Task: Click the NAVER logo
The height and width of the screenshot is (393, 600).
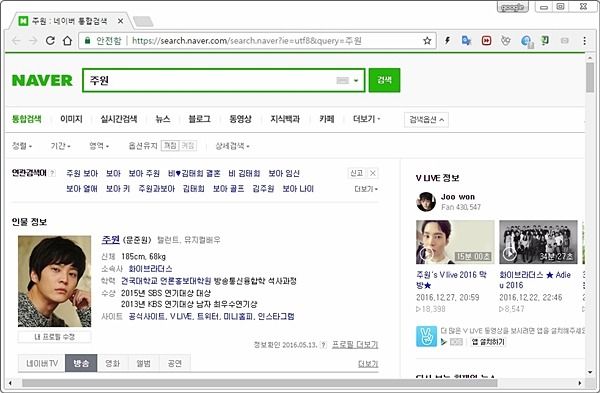Action: coord(42,80)
